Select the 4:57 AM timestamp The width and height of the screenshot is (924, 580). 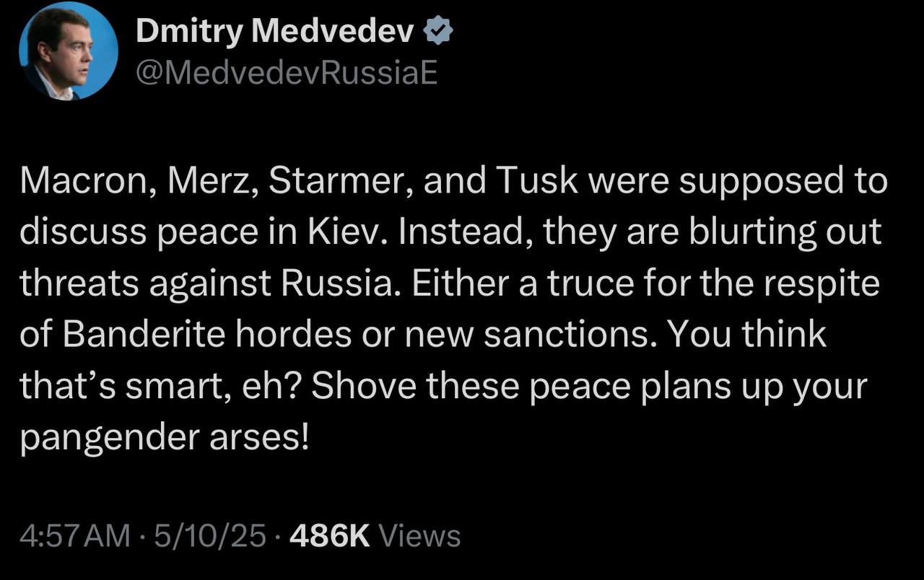click(x=76, y=536)
